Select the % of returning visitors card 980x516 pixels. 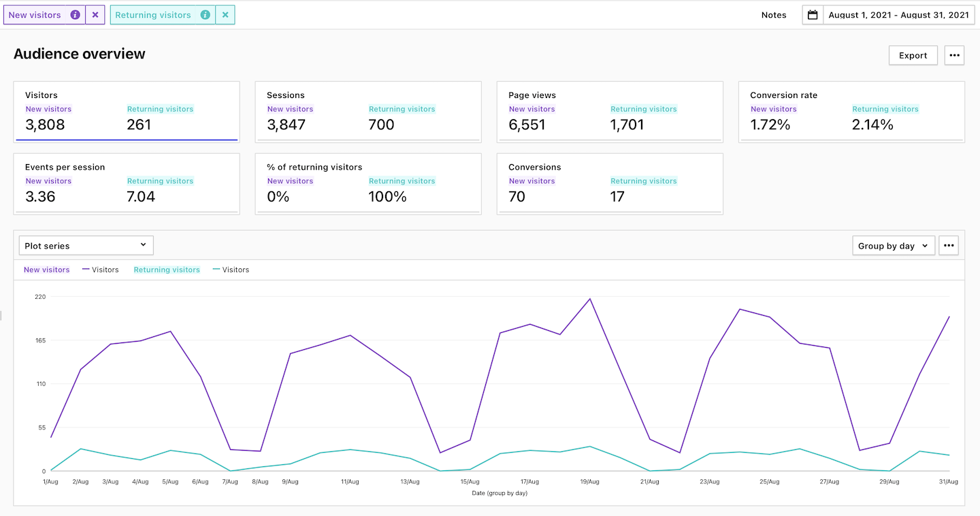point(368,184)
